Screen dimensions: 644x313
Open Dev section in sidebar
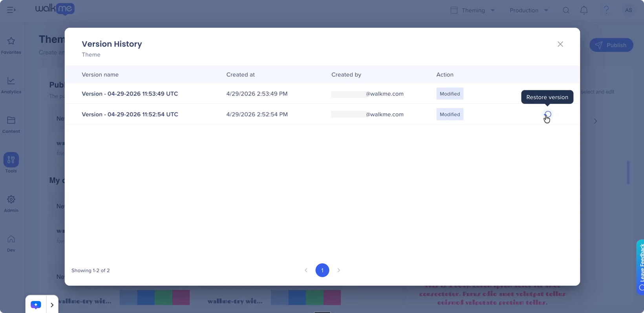pos(11,243)
